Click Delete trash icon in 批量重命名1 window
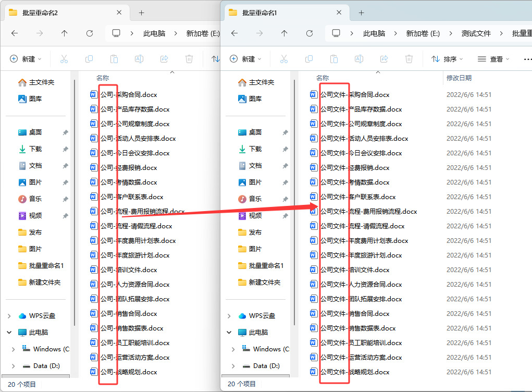 click(409, 59)
